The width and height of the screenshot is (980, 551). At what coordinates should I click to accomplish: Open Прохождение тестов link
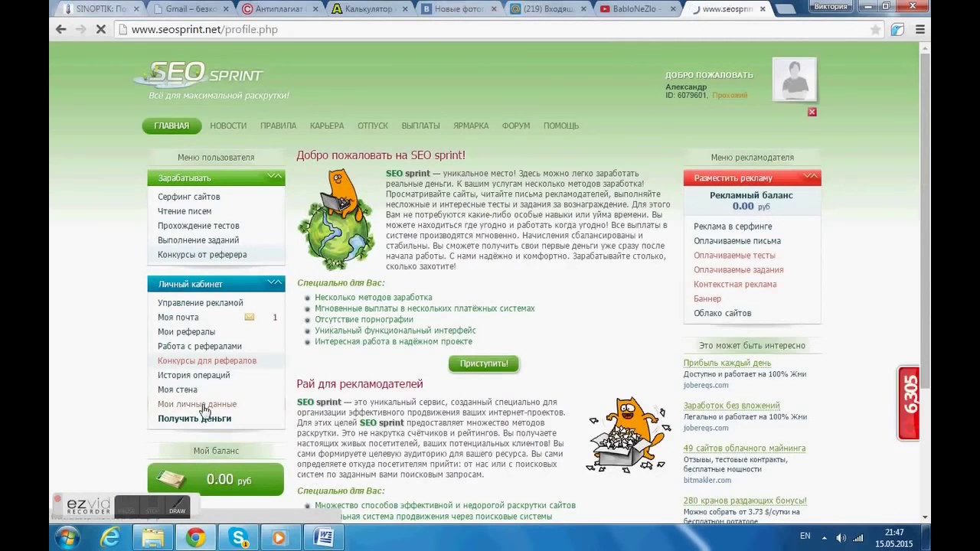click(x=198, y=226)
